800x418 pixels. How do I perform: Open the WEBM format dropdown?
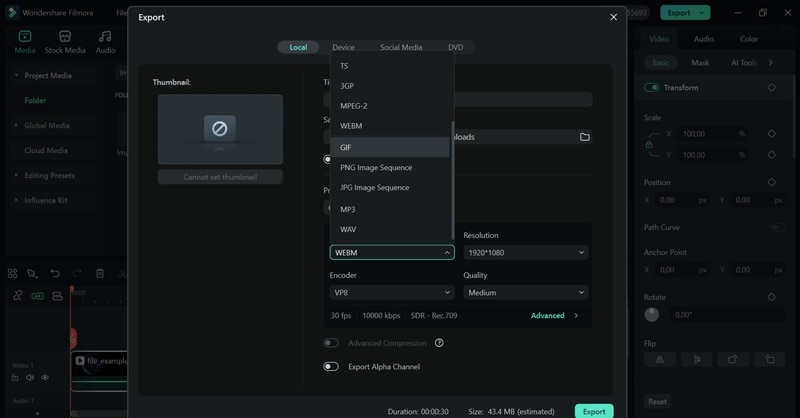tap(392, 253)
